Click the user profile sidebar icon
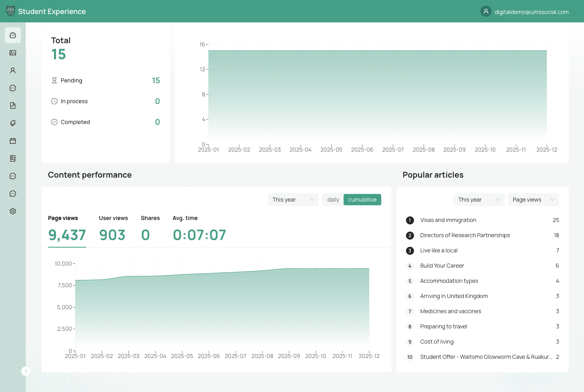 tap(13, 70)
